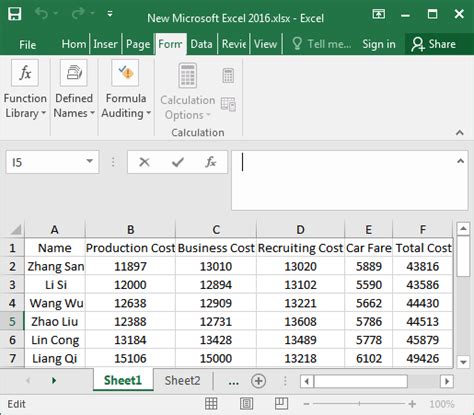Switch to the Sheet2 tab
Viewport: 474px width, 415px height.
(x=182, y=380)
